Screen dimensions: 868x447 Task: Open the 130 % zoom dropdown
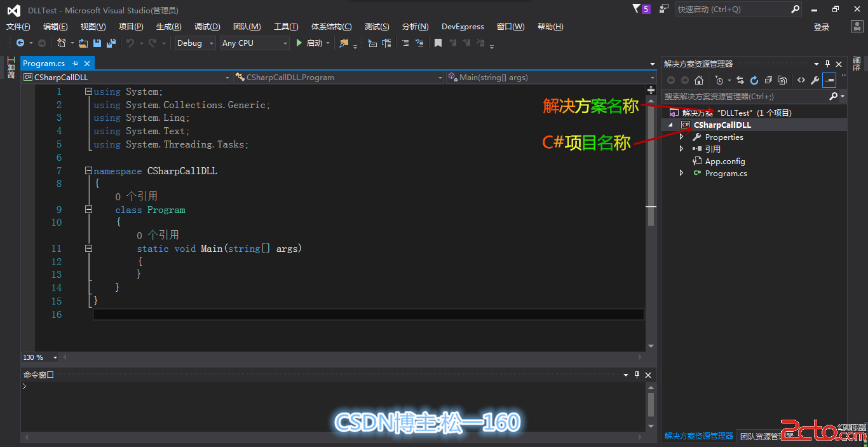pyautogui.click(x=55, y=357)
